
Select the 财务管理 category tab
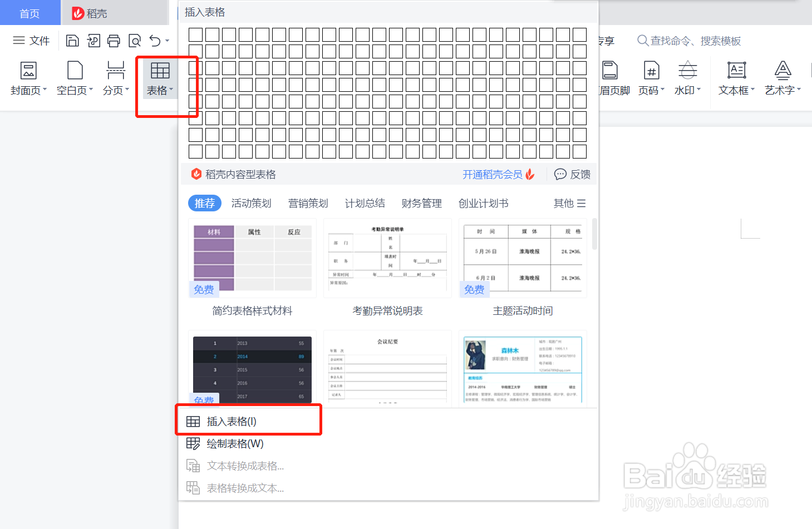click(x=422, y=203)
